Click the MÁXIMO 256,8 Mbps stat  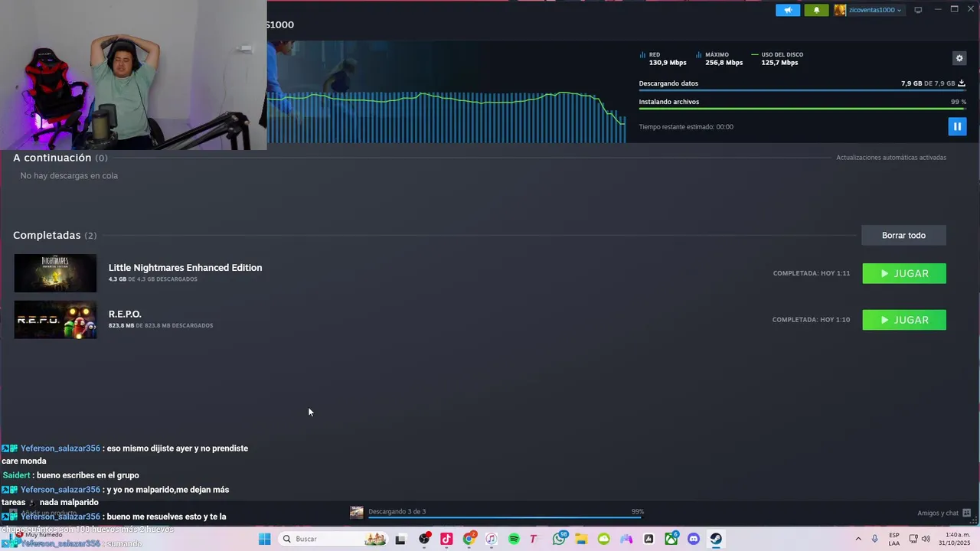click(x=720, y=58)
